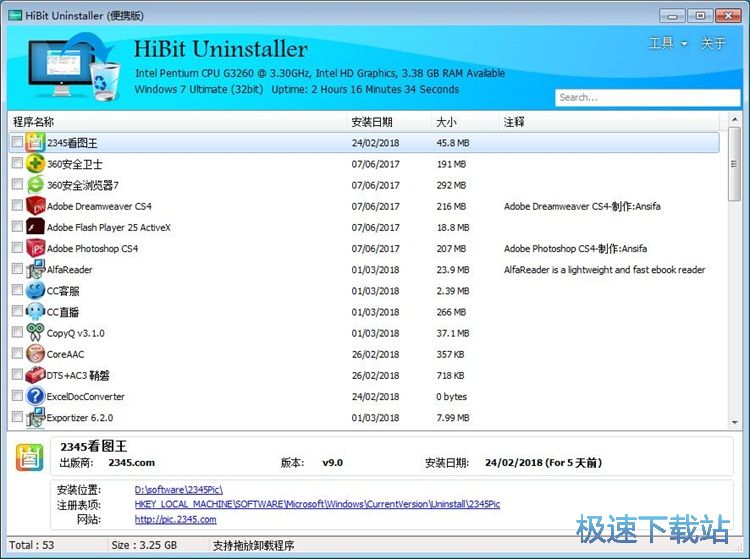Screen dimensions: 750x559
Task: Check the ExcelDocConverter checkbox
Action: coord(17,395)
